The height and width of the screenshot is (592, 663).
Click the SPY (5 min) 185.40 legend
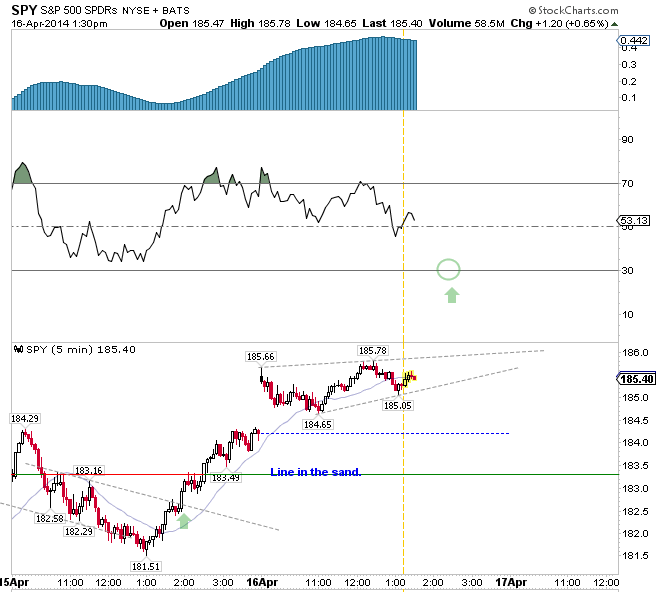(x=80, y=350)
